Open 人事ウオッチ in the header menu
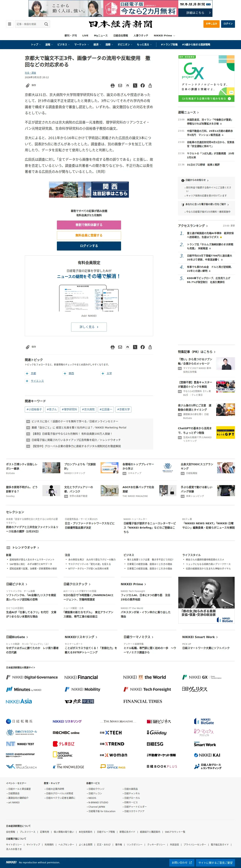This screenshot has width=241, height=868. [x=141, y=35]
